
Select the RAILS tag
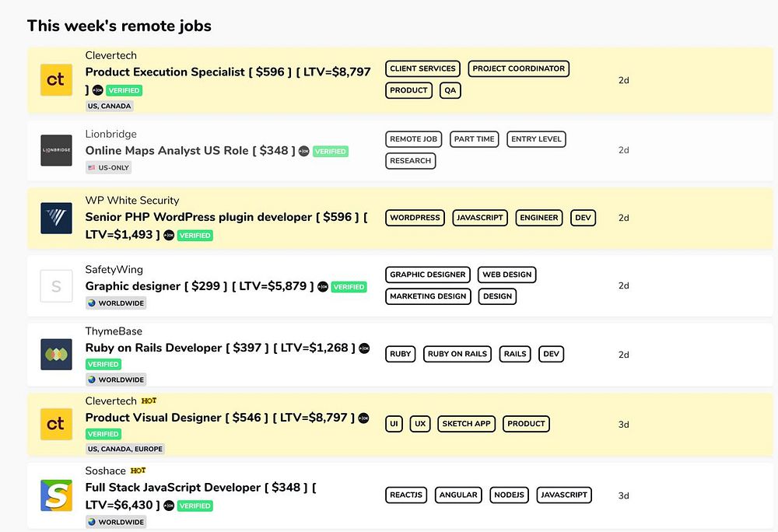click(x=515, y=354)
